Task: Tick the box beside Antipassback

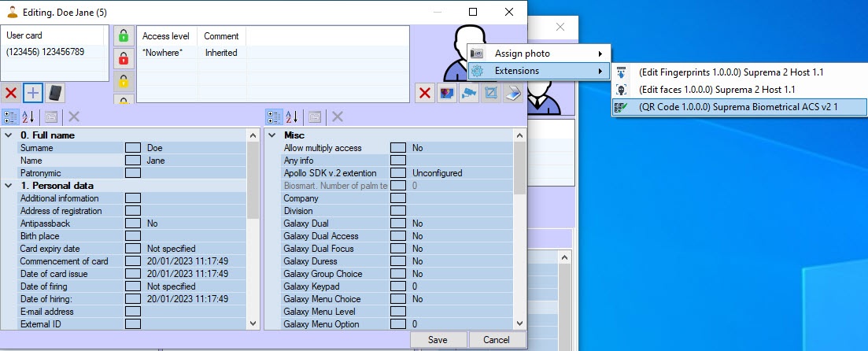Action: pos(133,224)
